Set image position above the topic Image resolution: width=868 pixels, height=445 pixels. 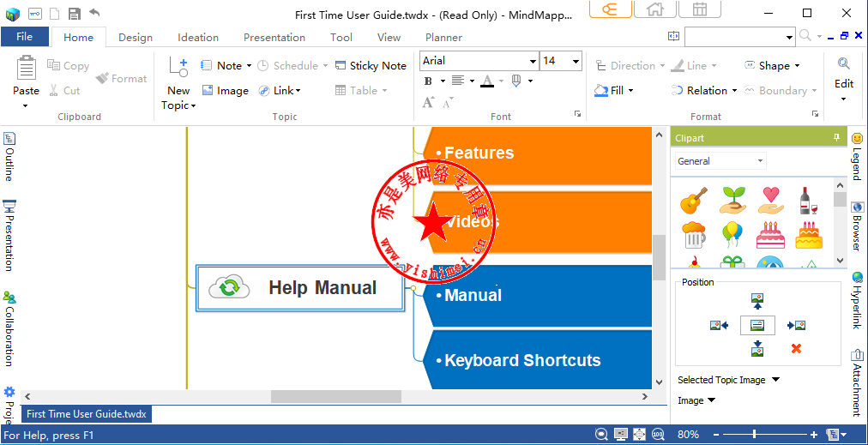click(x=757, y=301)
